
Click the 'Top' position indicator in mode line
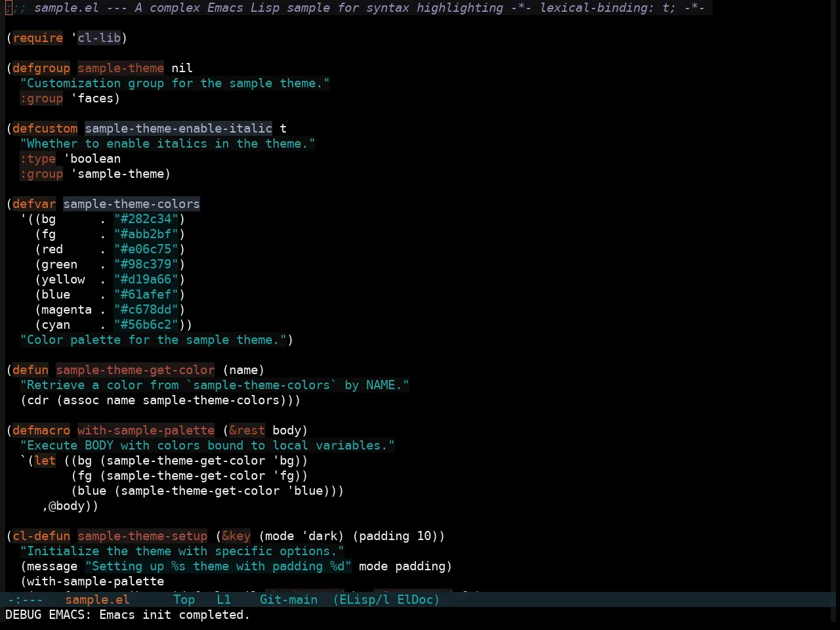click(x=184, y=600)
